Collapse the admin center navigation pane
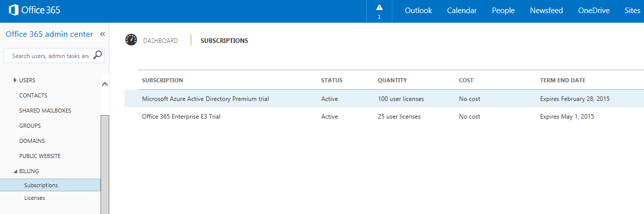644x214 pixels. pos(102,34)
